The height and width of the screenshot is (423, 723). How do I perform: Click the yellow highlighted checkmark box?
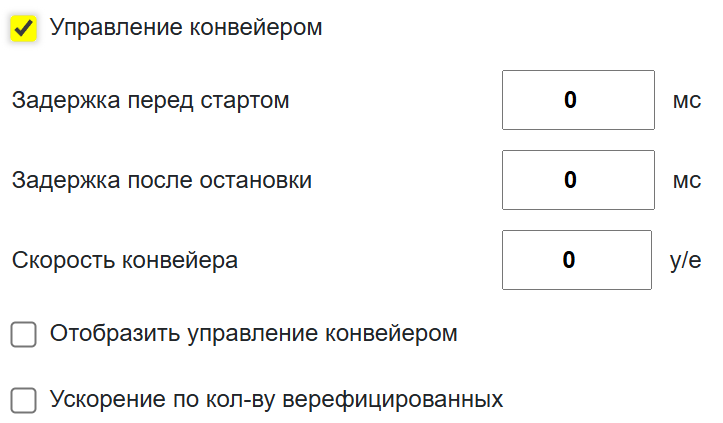pyautogui.click(x=24, y=29)
